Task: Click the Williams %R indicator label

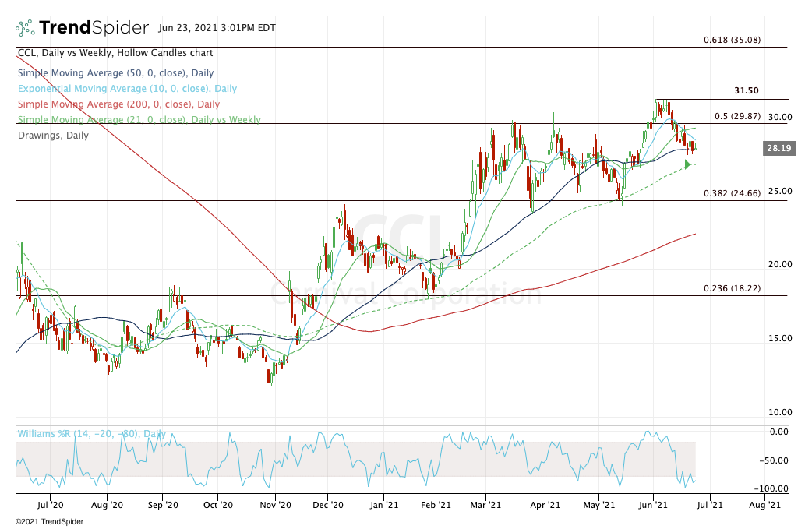Action: (92, 434)
